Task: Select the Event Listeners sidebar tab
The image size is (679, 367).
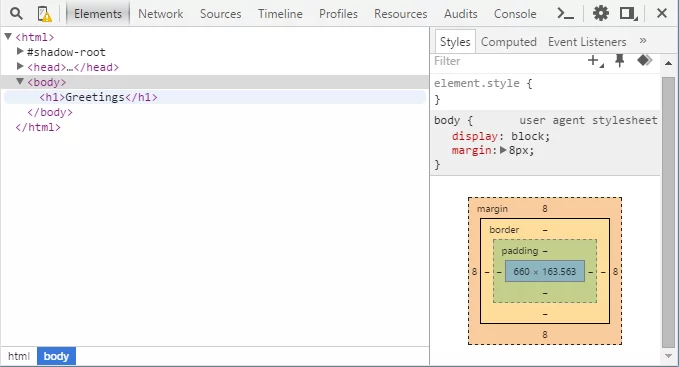Action: tap(587, 42)
